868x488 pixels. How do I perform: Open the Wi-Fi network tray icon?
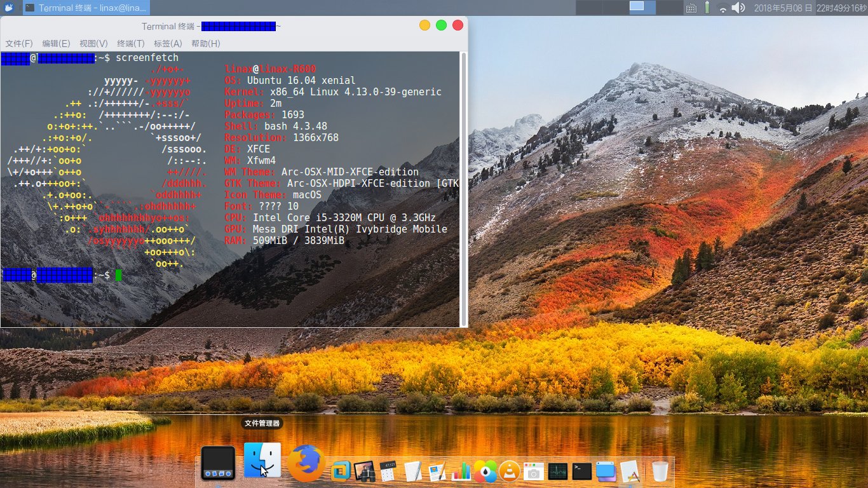coord(722,8)
